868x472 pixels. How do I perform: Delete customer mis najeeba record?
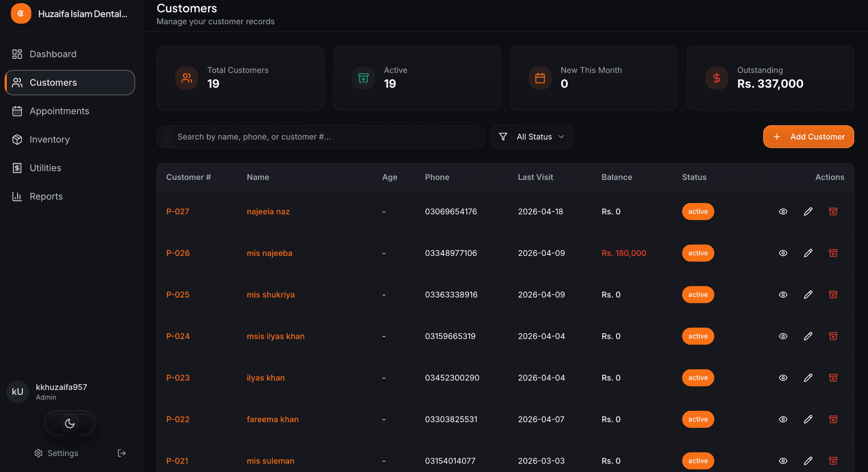click(833, 253)
